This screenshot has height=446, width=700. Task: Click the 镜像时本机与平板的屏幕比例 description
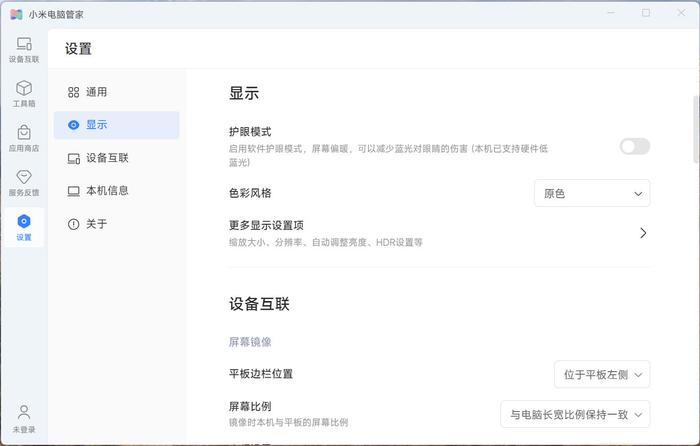tap(288, 422)
